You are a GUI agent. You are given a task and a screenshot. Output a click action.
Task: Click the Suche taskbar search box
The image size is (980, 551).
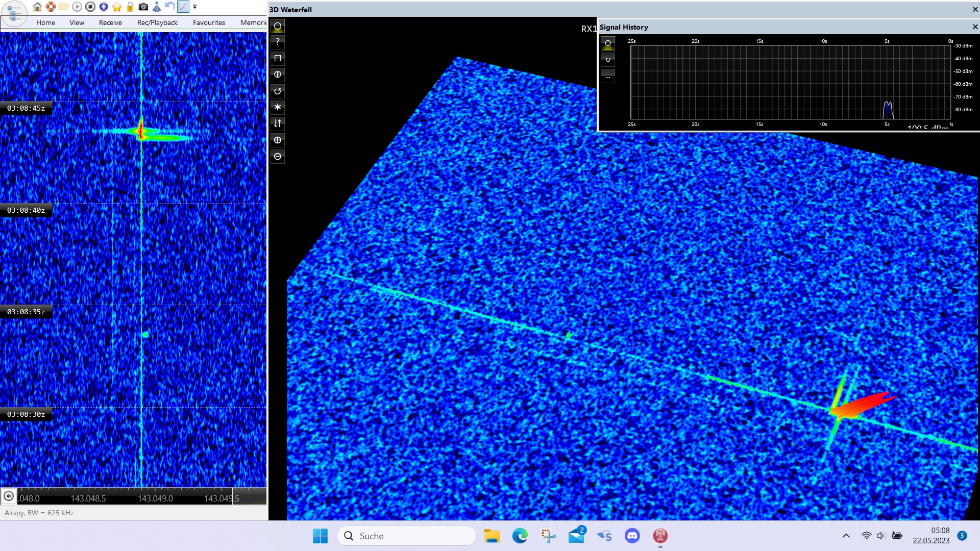pyautogui.click(x=406, y=536)
